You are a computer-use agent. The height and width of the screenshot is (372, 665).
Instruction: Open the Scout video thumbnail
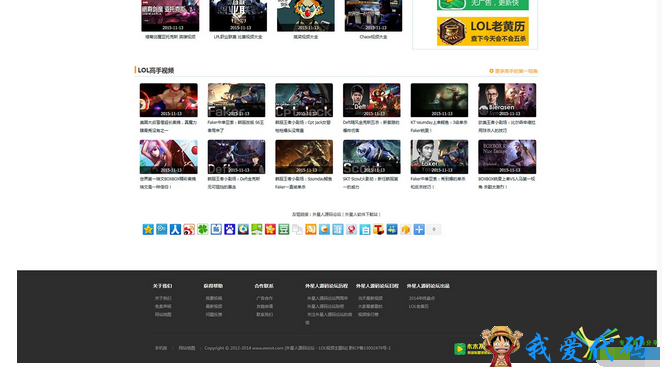372,157
